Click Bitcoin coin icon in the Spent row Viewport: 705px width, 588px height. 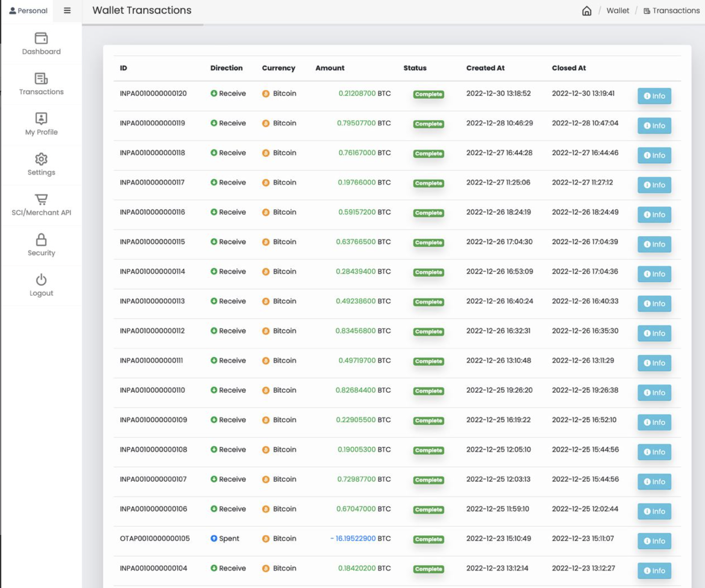pyautogui.click(x=266, y=539)
